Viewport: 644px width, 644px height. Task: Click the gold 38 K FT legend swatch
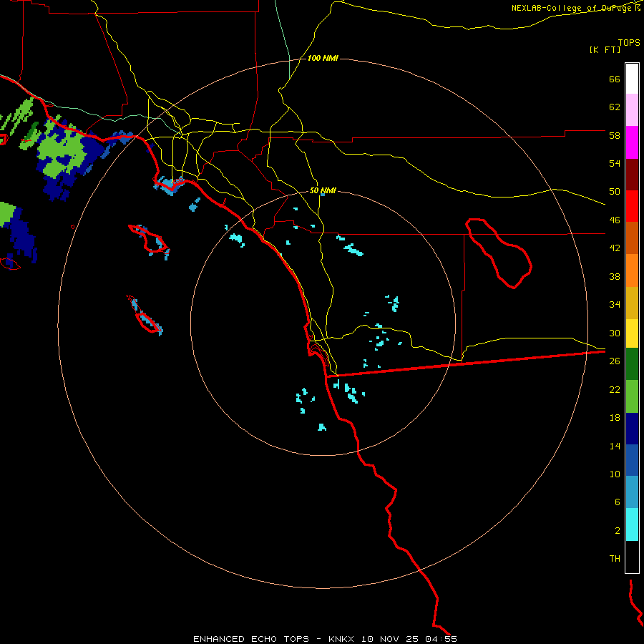(x=632, y=303)
